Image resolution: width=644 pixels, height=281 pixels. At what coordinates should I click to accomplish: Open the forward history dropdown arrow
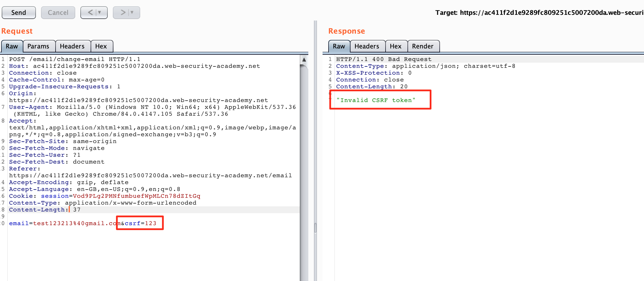click(132, 13)
